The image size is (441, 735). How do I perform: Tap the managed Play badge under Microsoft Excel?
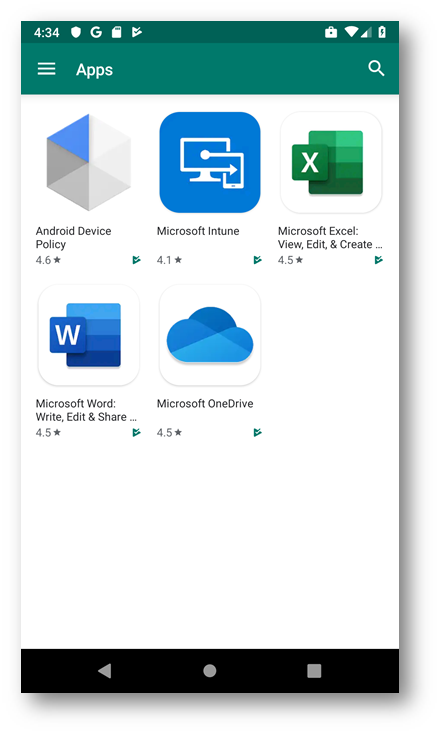pyautogui.click(x=379, y=260)
